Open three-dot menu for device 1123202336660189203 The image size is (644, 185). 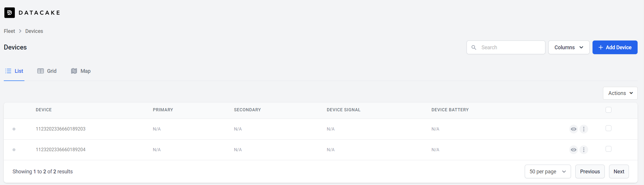583,129
